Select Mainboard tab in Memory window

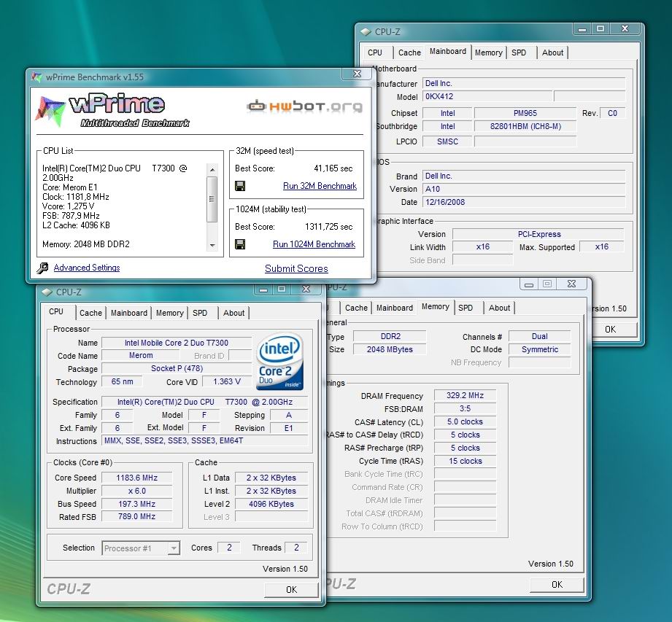[394, 308]
